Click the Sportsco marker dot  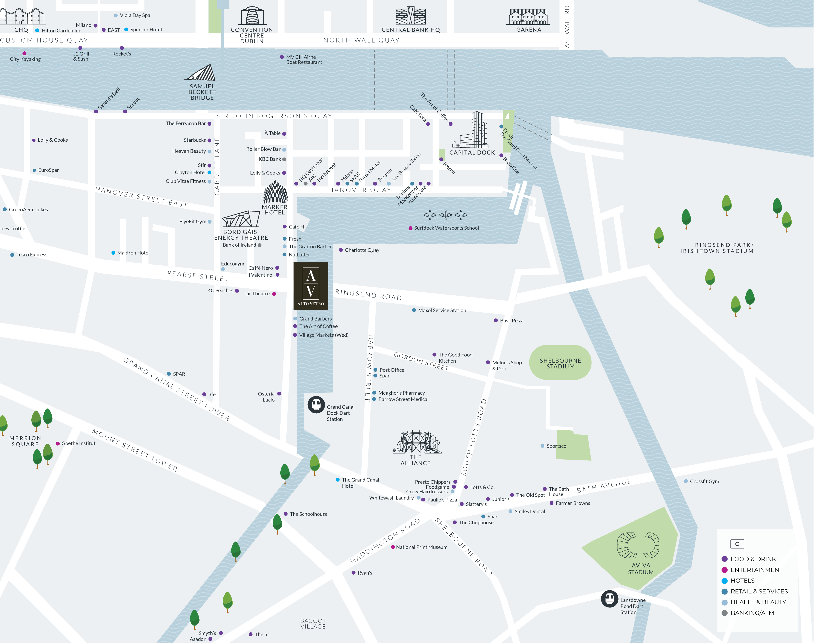[x=549, y=451]
